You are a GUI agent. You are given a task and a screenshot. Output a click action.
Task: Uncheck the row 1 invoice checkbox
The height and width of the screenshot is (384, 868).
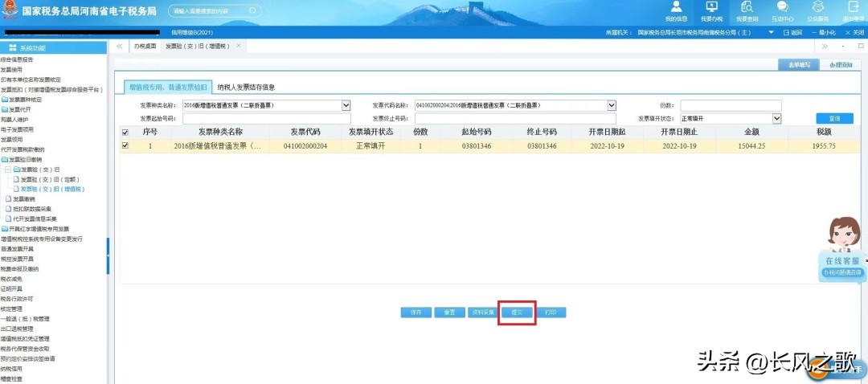click(x=125, y=146)
